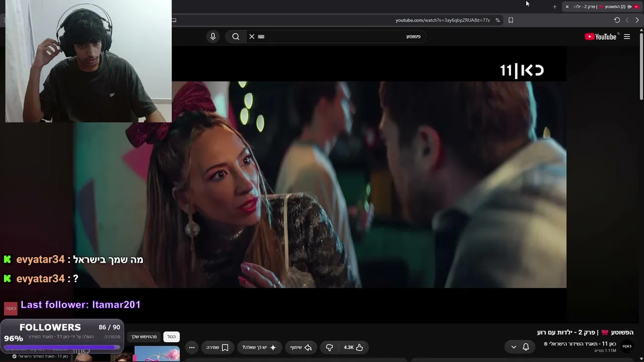The height and width of the screenshot is (362, 644).
Task: Open more actions three-dot menu
Action: (x=192, y=347)
